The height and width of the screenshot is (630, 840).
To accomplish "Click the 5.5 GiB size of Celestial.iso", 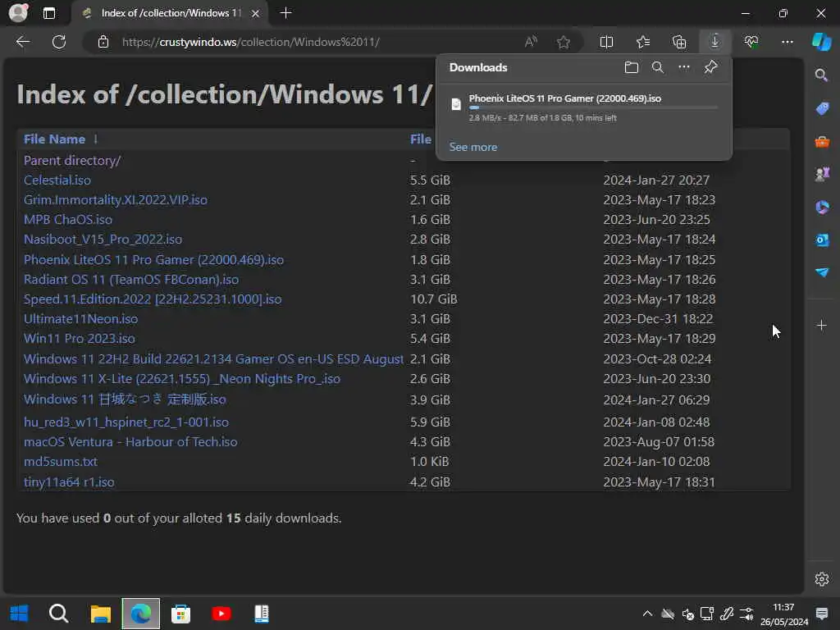I will pyautogui.click(x=430, y=180).
